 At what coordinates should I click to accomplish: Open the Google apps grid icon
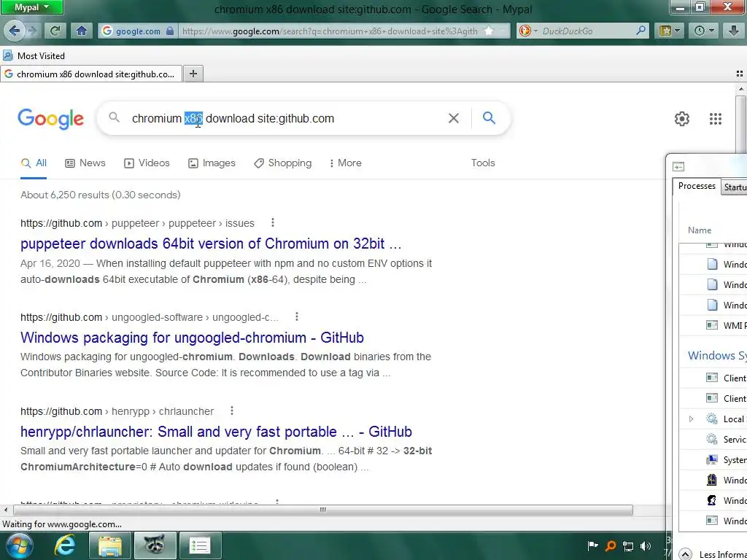point(715,119)
